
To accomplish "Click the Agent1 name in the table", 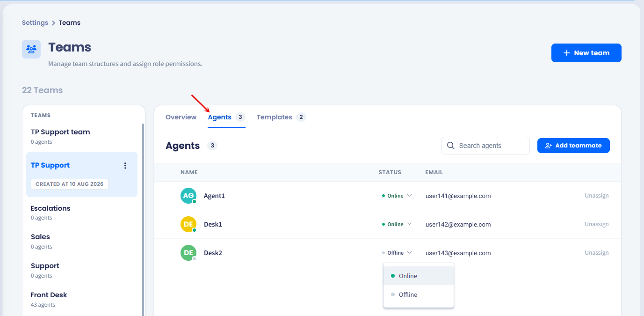I will coord(214,196).
